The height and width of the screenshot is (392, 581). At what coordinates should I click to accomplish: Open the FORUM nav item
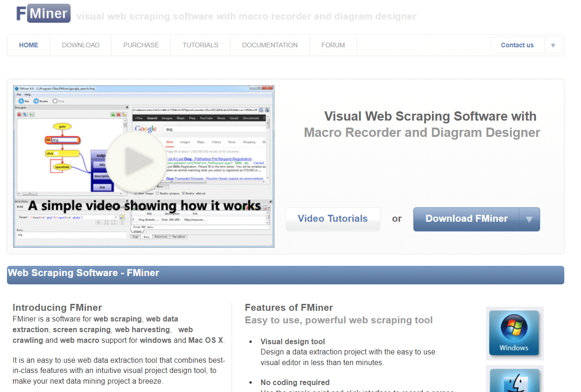click(x=333, y=45)
